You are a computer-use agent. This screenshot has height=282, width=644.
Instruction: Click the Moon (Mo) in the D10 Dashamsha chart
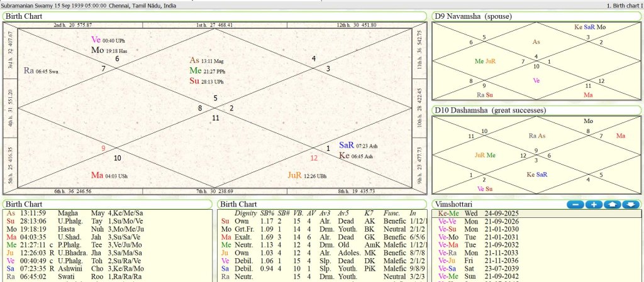click(x=588, y=121)
